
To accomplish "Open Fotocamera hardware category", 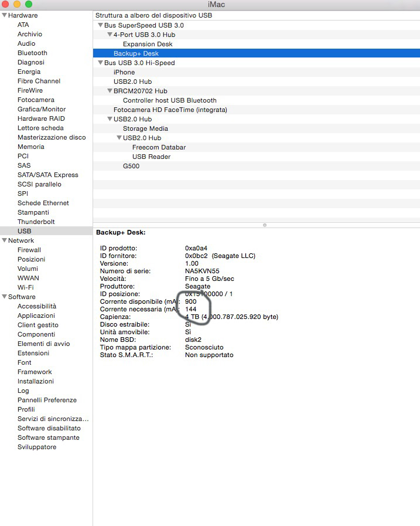I will tap(36, 100).
